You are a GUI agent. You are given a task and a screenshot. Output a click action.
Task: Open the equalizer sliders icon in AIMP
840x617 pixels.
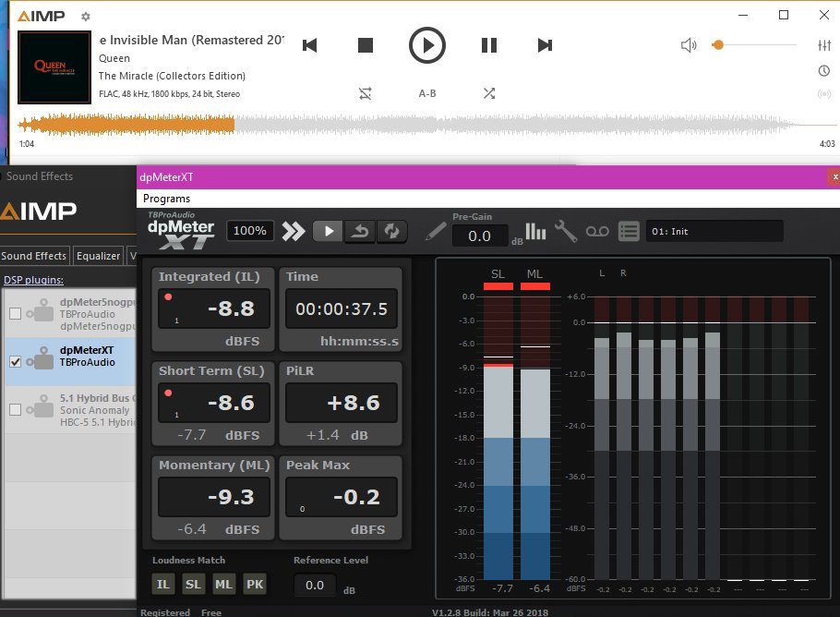[x=824, y=45]
